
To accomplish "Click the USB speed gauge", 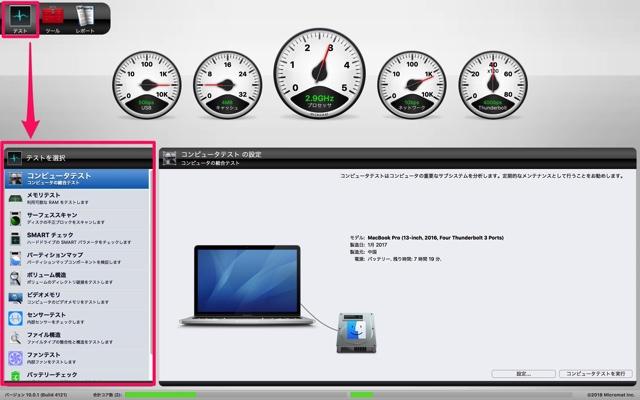I will [x=147, y=85].
